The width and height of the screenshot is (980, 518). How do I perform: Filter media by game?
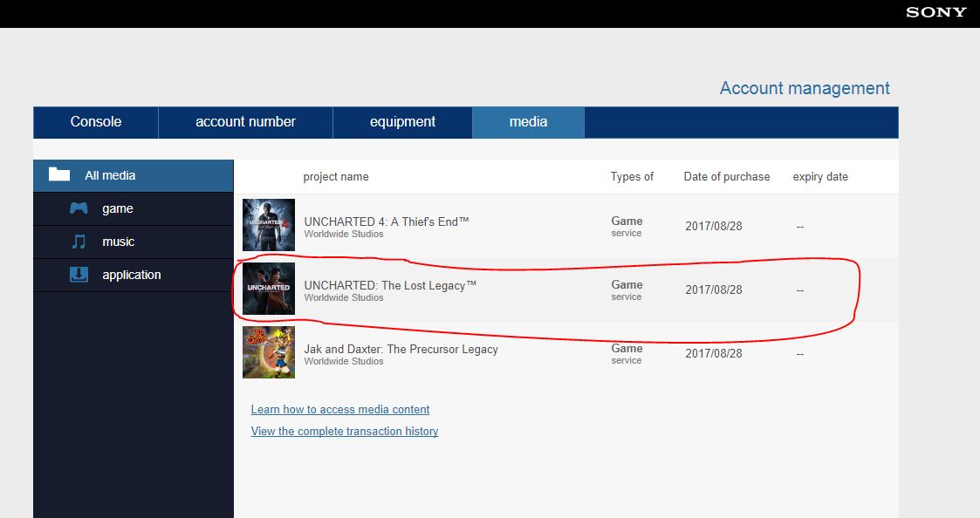coord(134,208)
